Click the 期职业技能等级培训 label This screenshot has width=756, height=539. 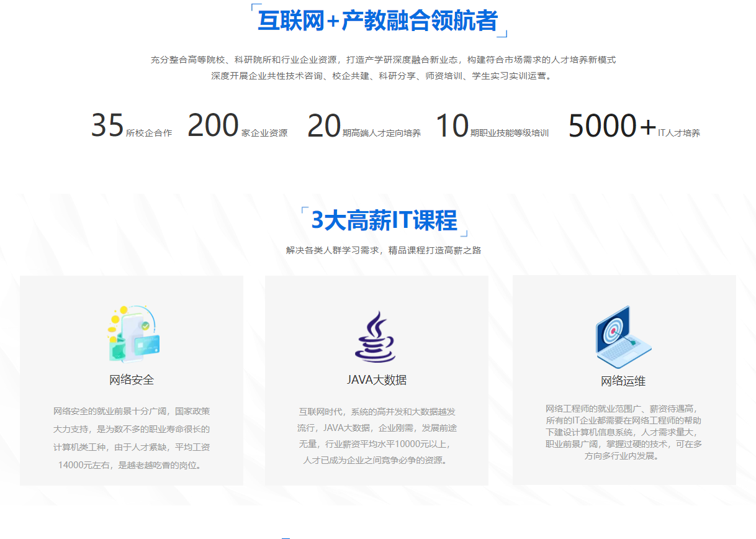point(510,133)
